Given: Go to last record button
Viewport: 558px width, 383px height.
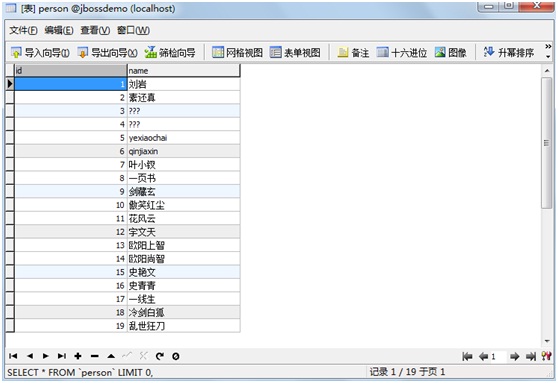Looking at the screenshot, I should [62, 356].
